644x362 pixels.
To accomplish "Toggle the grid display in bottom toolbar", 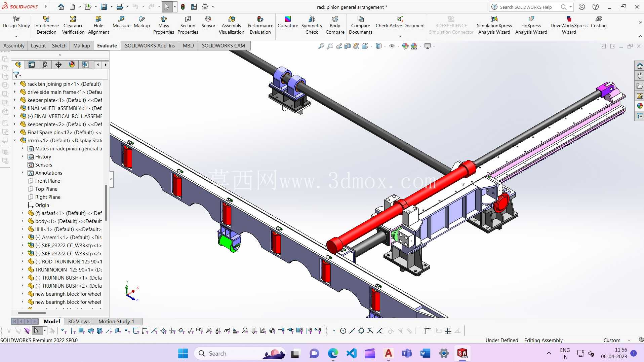I will (x=448, y=331).
